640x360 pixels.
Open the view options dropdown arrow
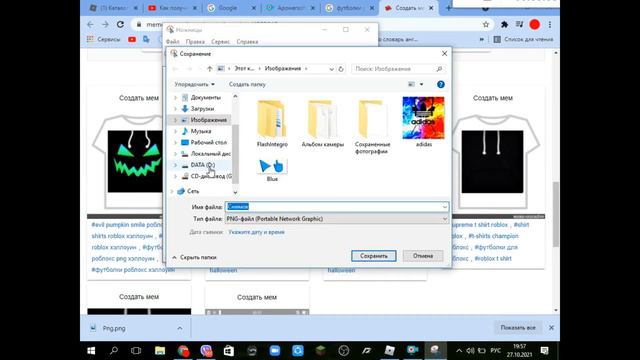[421, 84]
